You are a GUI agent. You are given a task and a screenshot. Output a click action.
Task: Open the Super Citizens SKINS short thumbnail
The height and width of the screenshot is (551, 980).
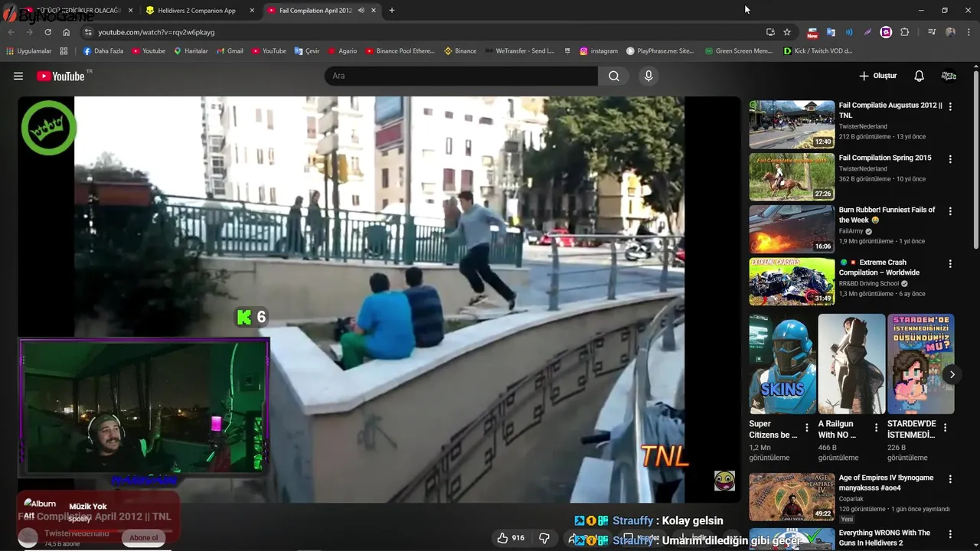click(x=782, y=364)
